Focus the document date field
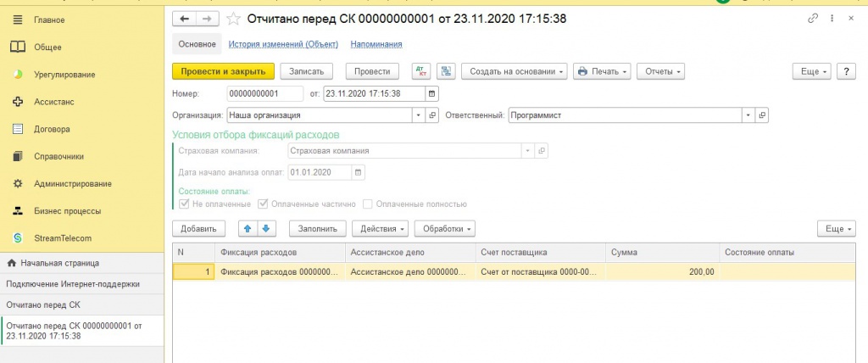Viewport: 868px width, 363px height. (x=374, y=93)
